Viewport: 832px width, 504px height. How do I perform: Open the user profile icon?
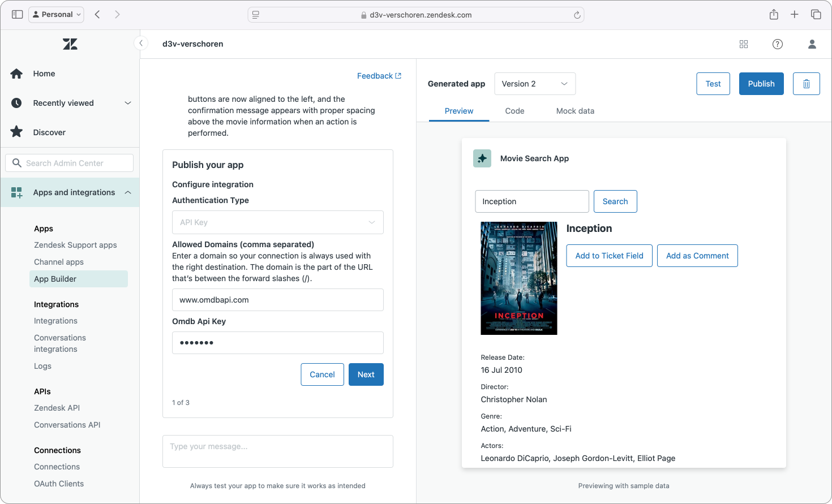point(812,44)
